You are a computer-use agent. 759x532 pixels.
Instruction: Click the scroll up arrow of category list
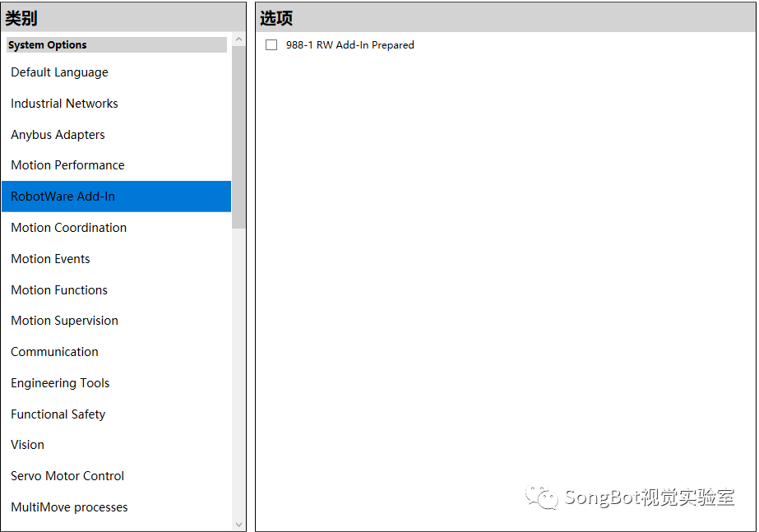pos(238,39)
